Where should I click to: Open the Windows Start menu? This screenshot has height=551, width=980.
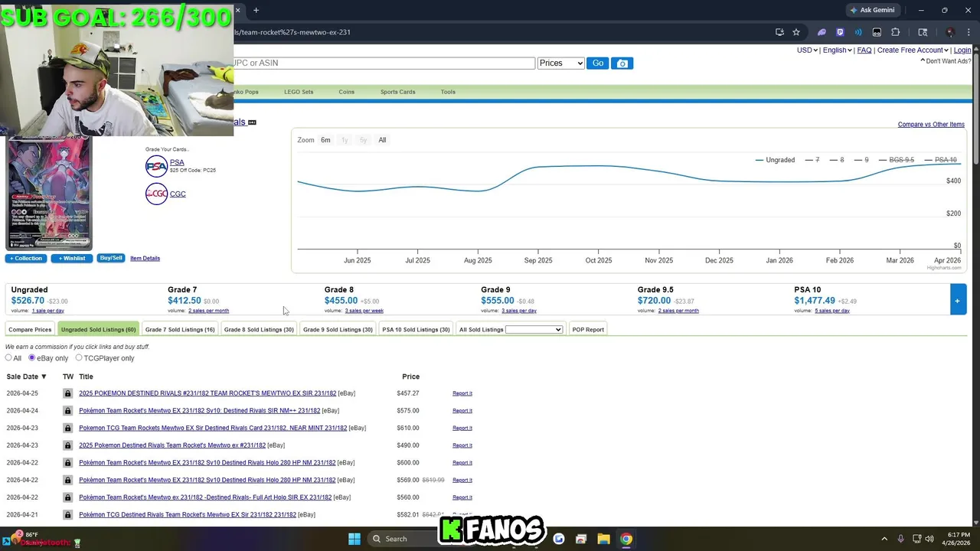coord(354,539)
